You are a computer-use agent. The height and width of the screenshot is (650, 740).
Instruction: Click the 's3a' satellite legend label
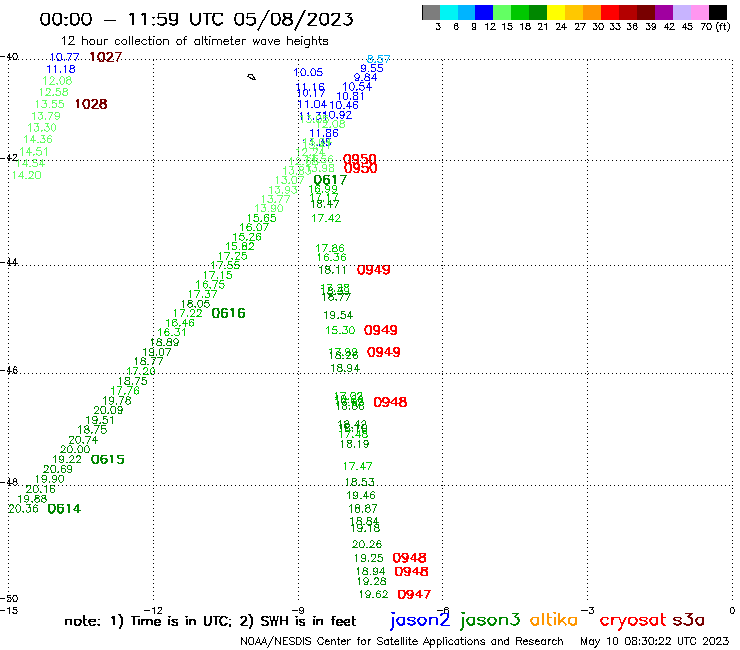click(x=688, y=620)
